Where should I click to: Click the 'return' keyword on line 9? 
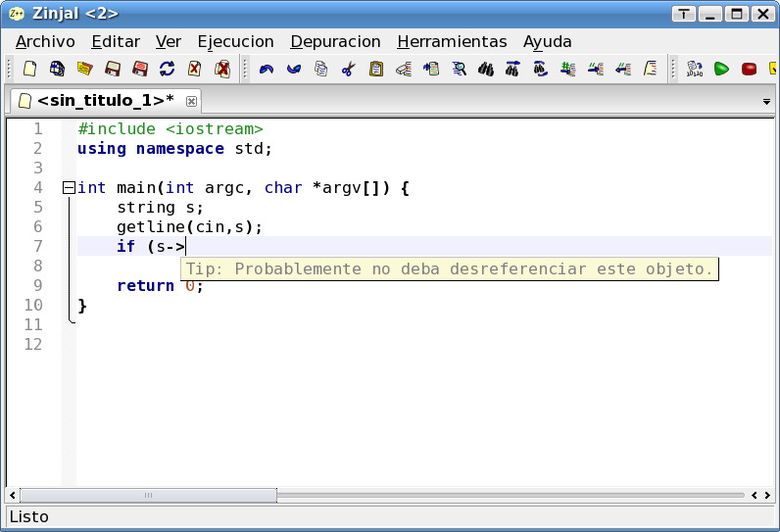(145, 286)
